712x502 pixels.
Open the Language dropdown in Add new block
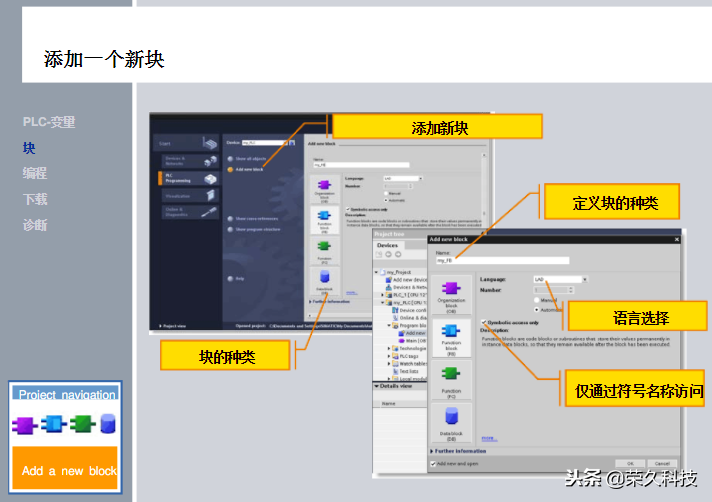point(560,279)
